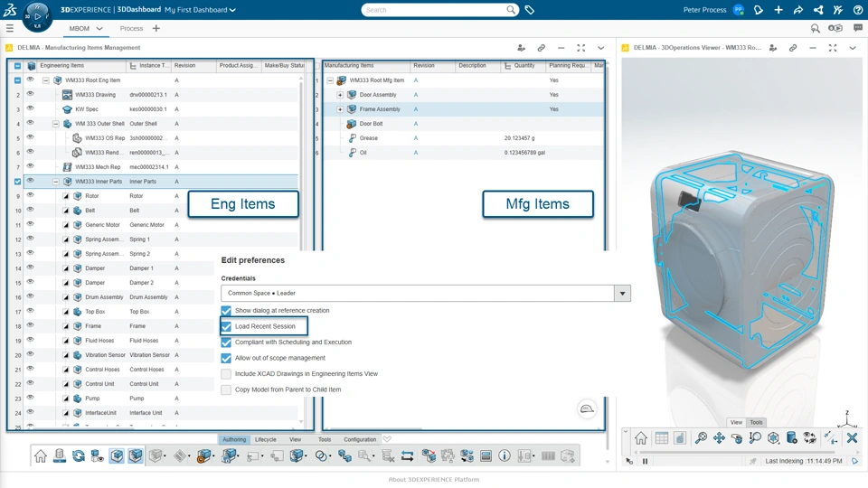Enable Copy Model from Parent to Child Item
The width and height of the screenshot is (868, 488).
(226, 389)
